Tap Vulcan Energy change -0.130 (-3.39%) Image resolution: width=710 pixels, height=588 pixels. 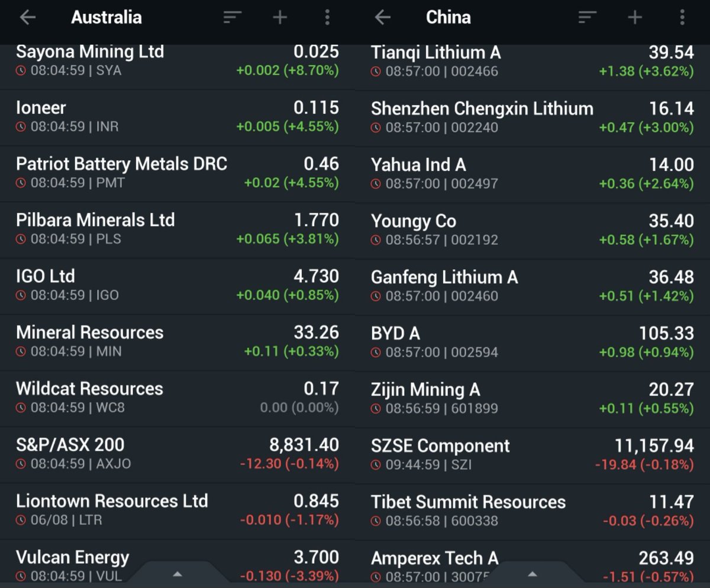pyautogui.click(x=289, y=576)
